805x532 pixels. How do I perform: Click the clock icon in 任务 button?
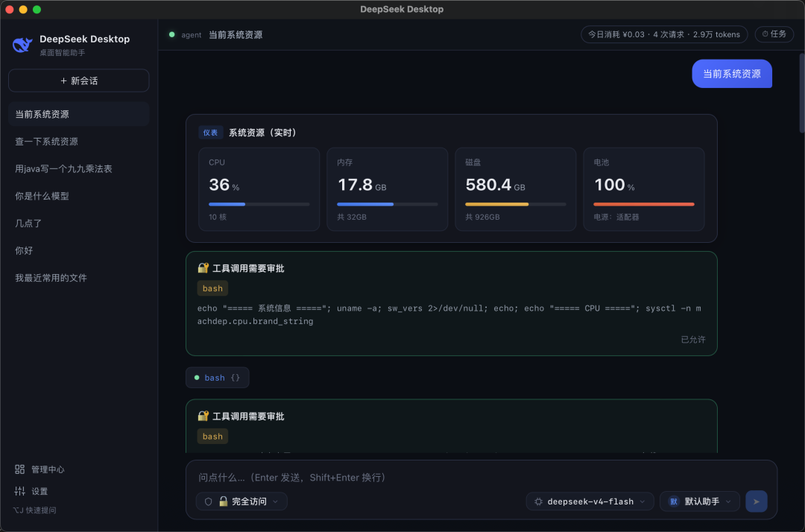pos(765,34)
